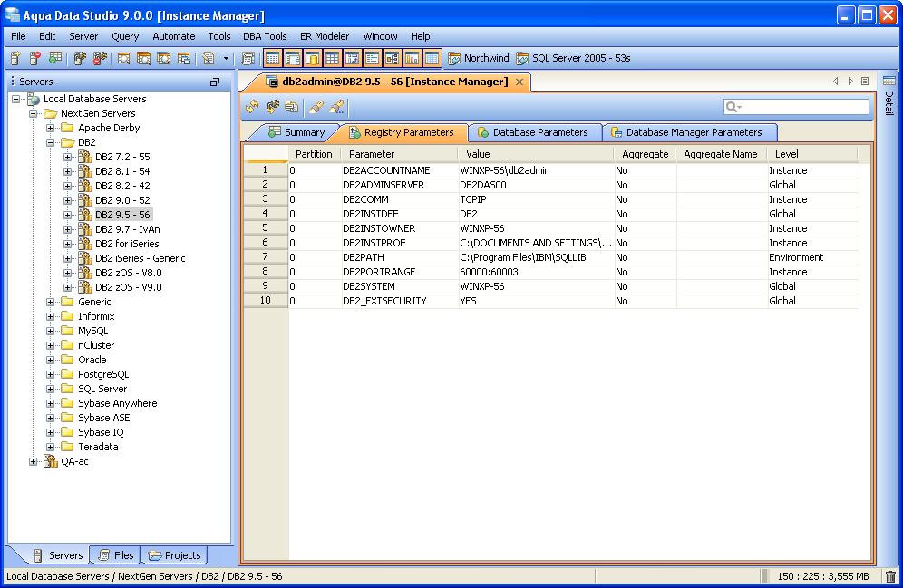Click the calculator-like toolbar icon
Viewport: 903px width, 588px height.
coord(248,58)
